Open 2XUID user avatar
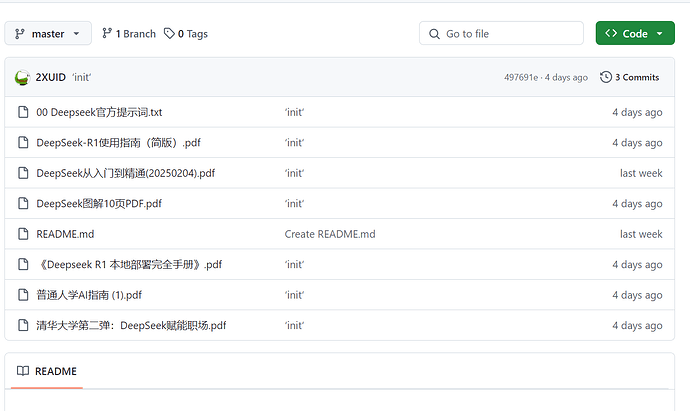The width and height of the screenshot is (690, 411). tap(22, 77)
